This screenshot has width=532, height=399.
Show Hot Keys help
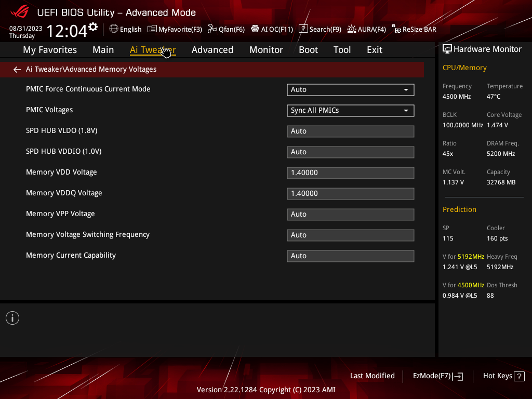[x=503, y=376]
